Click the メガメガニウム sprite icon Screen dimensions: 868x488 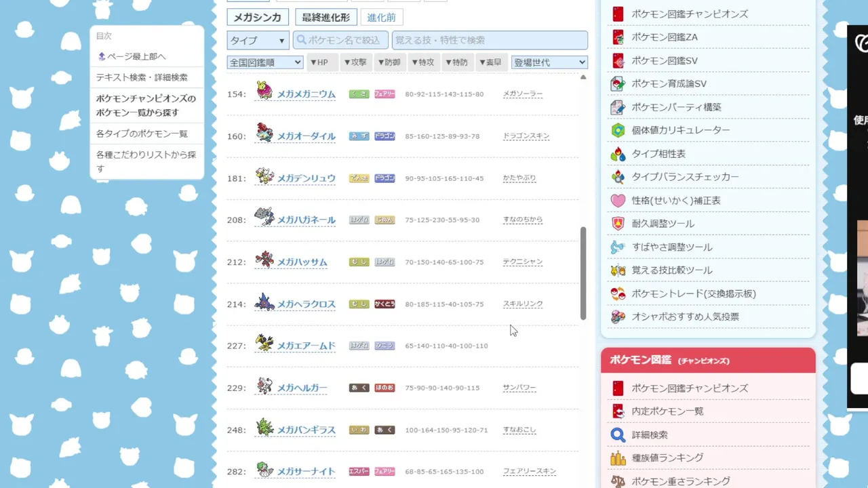264,91
